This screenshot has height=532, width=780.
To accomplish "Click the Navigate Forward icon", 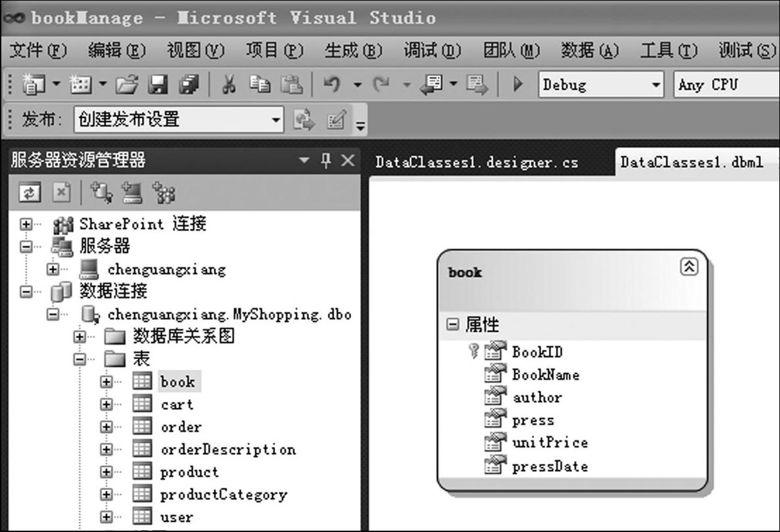I will [477, 84].
